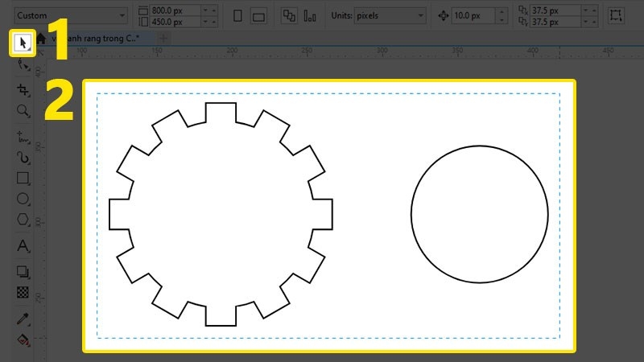Switch page to portrait orientation
Viewport: 644px width, 362px height.
coord(237,15)
